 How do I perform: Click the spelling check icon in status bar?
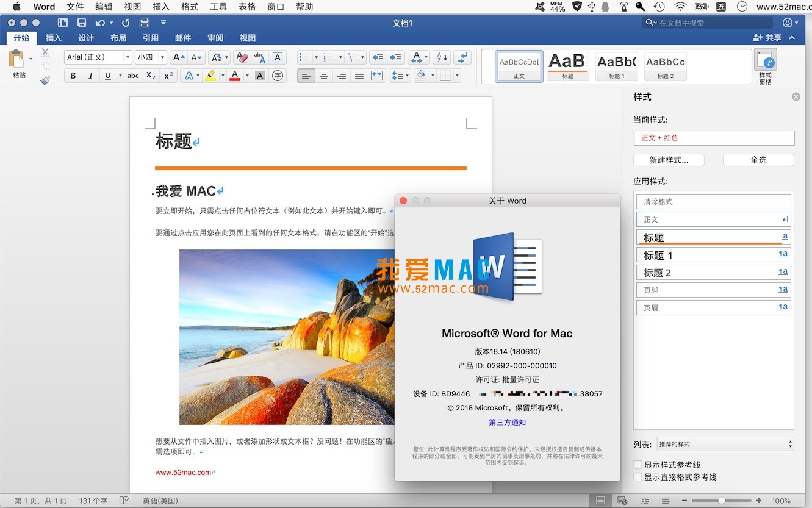124,501
